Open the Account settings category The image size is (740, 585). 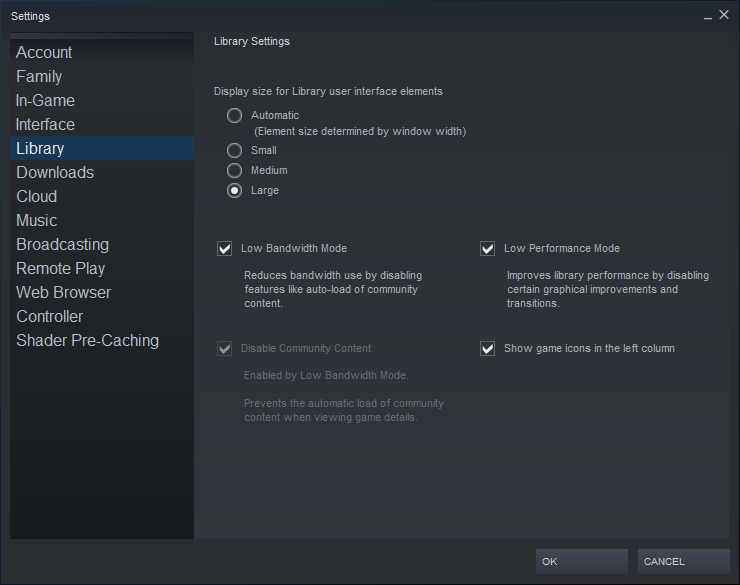pos(101,52)
